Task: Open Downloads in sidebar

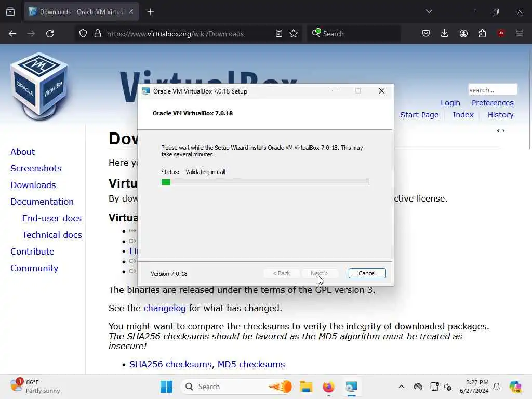Action: [x=33, y=185]
